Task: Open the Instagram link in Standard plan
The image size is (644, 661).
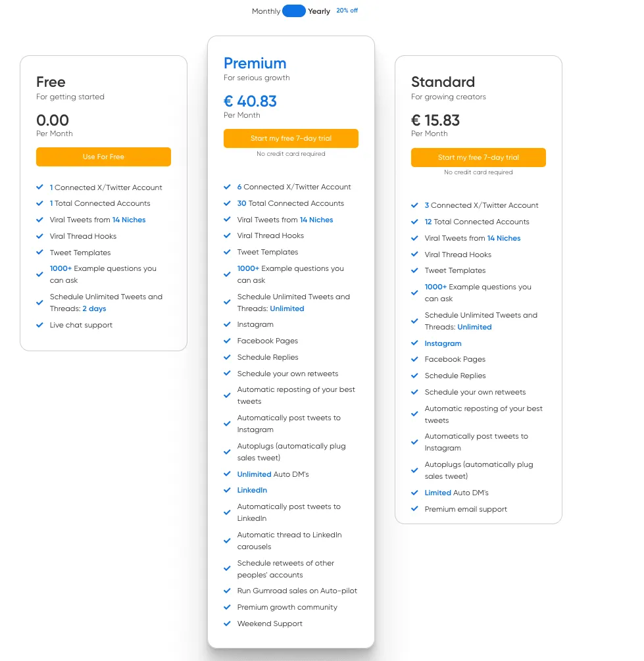Action: pyautogui.click(x=443, y=343)
